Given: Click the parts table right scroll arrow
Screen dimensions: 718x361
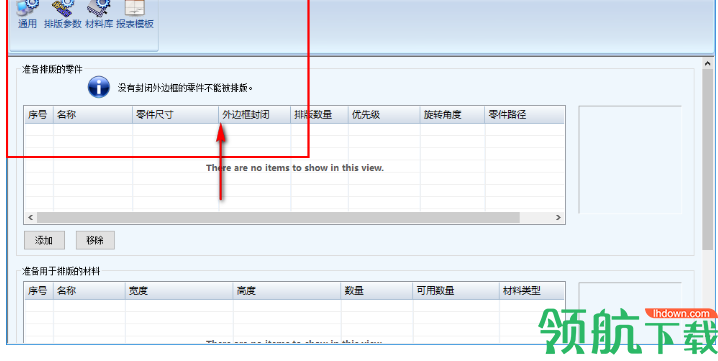Looking at the screenshot, I should tap(558, 218).
